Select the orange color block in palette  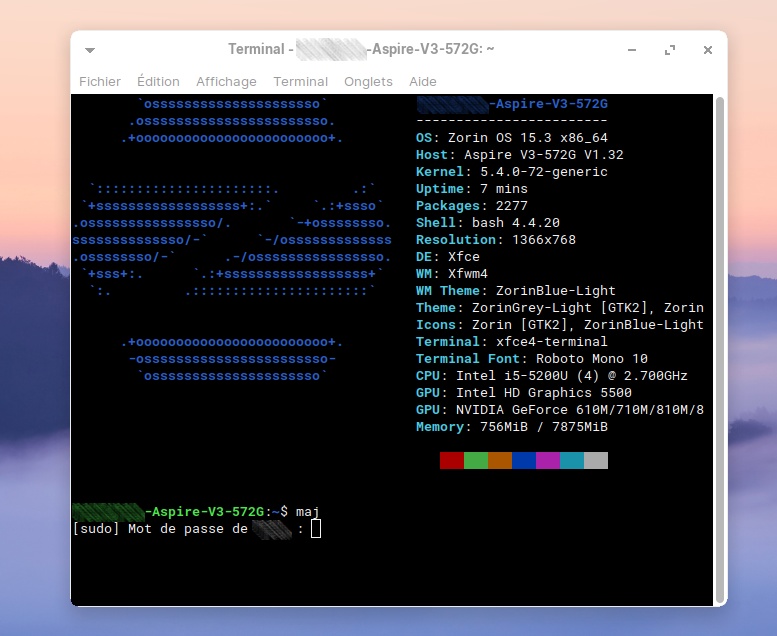[x=500, y=460]
